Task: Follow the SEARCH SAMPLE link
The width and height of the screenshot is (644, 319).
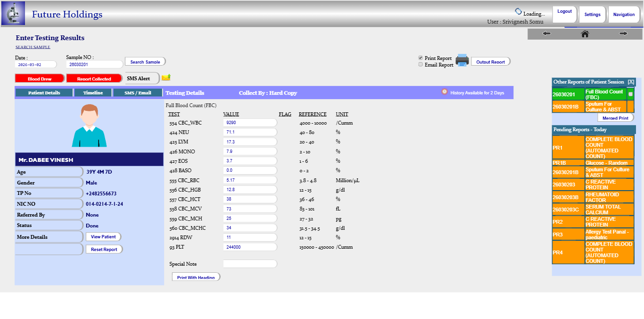Action: pos(33,47)
